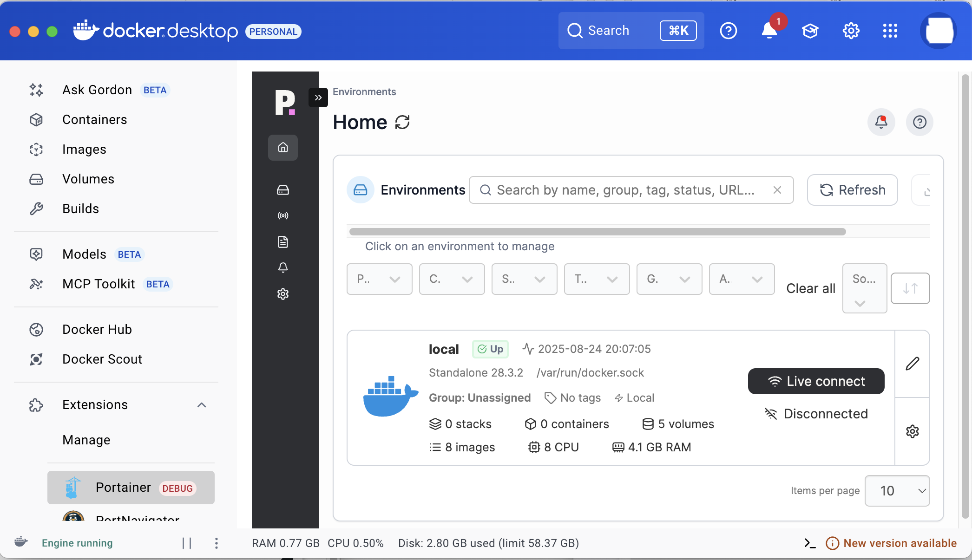Click the Portainer logo
972x560 pixels.
click(285, 103)
